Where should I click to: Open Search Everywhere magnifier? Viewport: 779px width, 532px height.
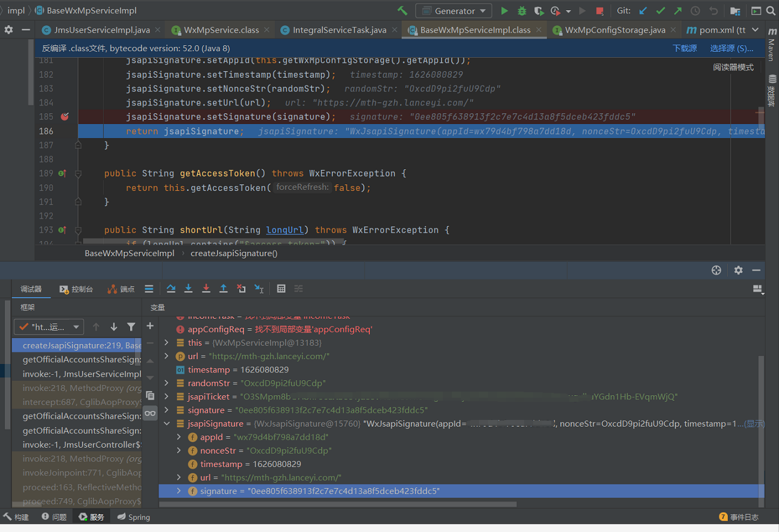(x=772, y=11)
